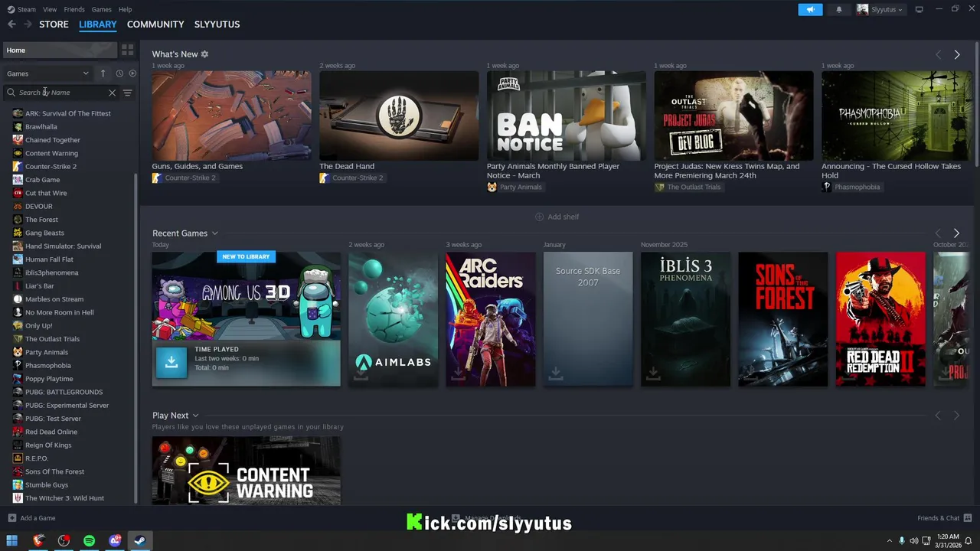
Task: Go to the COMMUNITY tab
Action: pyautogui.click(x=155, y=24)
